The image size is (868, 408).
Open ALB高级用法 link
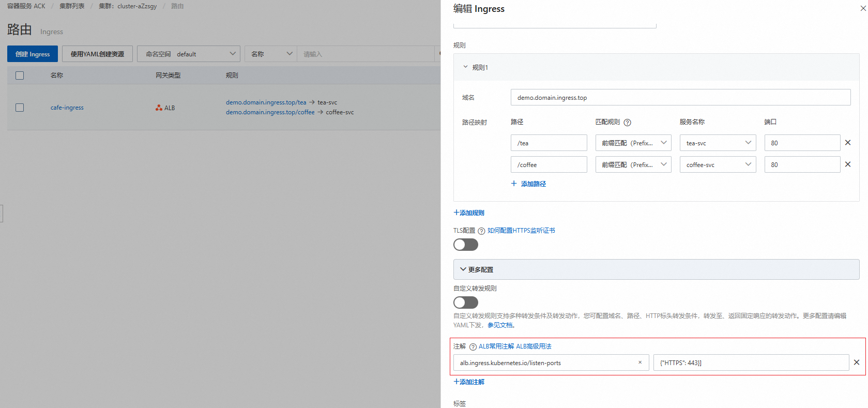(534, 346)
